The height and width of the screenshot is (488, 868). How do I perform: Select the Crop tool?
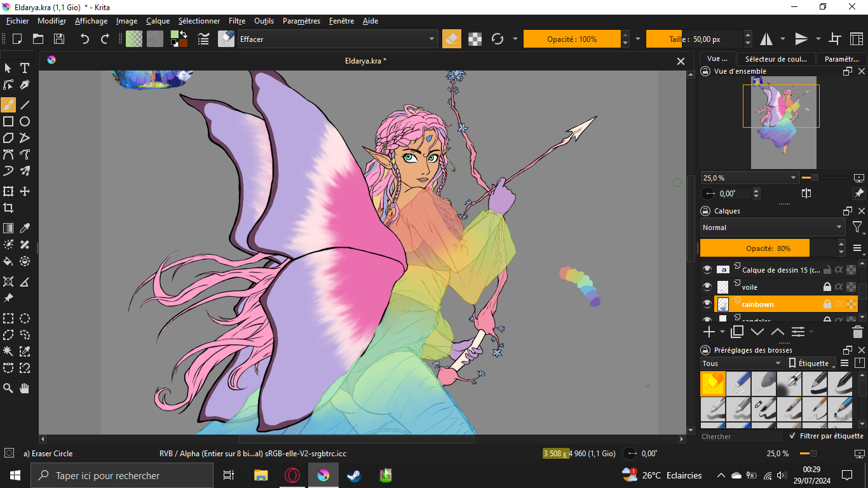[8, 208]
